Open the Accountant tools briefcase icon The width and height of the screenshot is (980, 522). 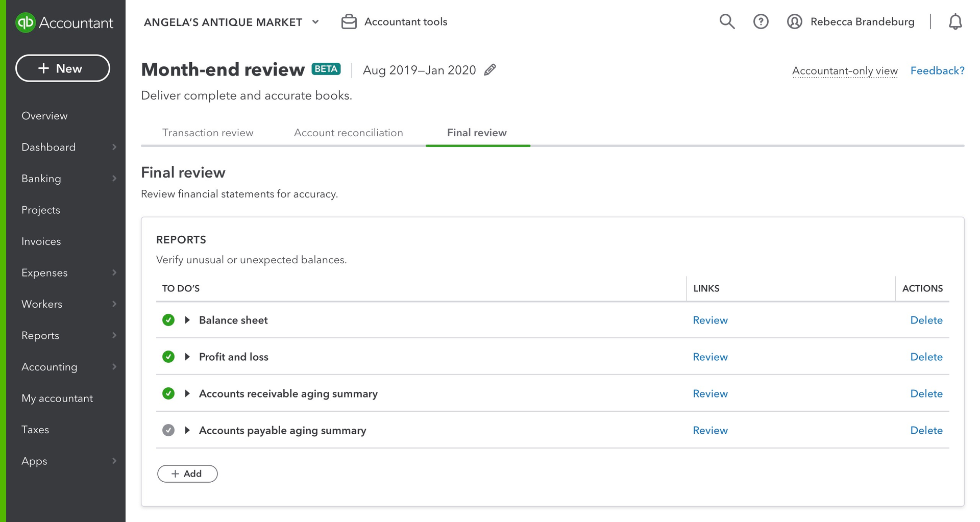[x=349, y=22]
